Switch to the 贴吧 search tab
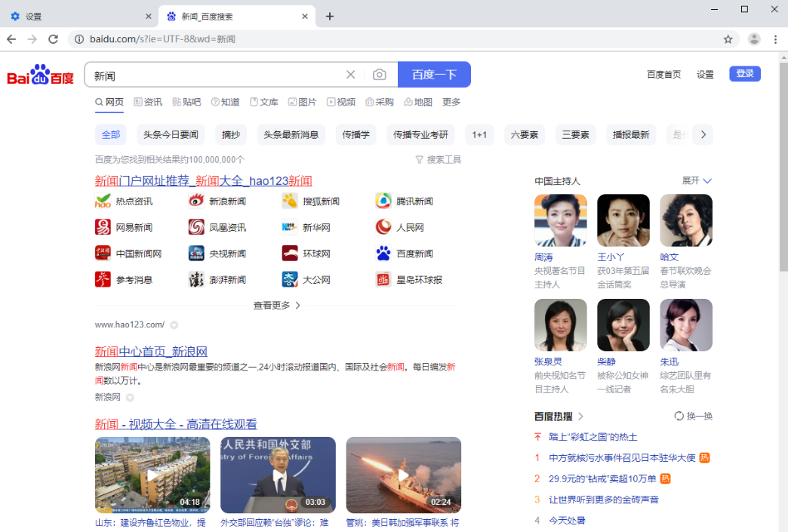This screenshot has width=788, height=532. point(186,102)
